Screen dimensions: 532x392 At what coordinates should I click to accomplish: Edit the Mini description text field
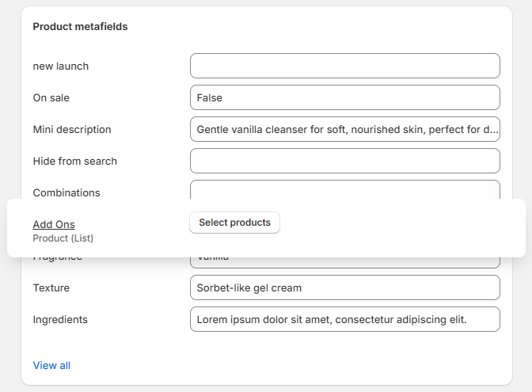(344, 129)
